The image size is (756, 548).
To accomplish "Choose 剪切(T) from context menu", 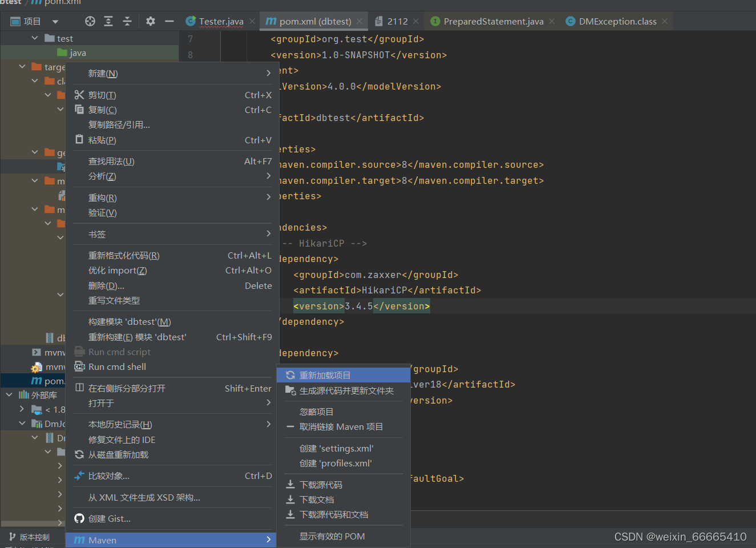I will pyautogui.click(x=171, y=95).
